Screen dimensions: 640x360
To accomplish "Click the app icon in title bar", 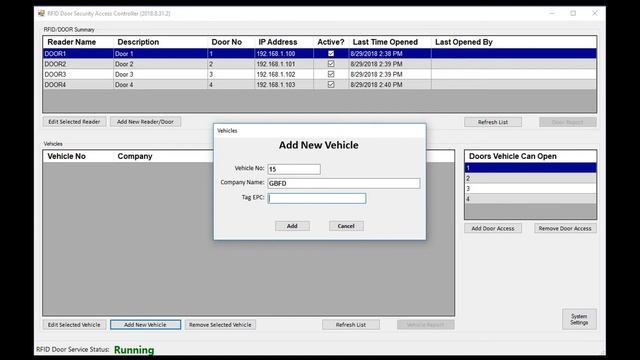I will (x=41, y=13).
